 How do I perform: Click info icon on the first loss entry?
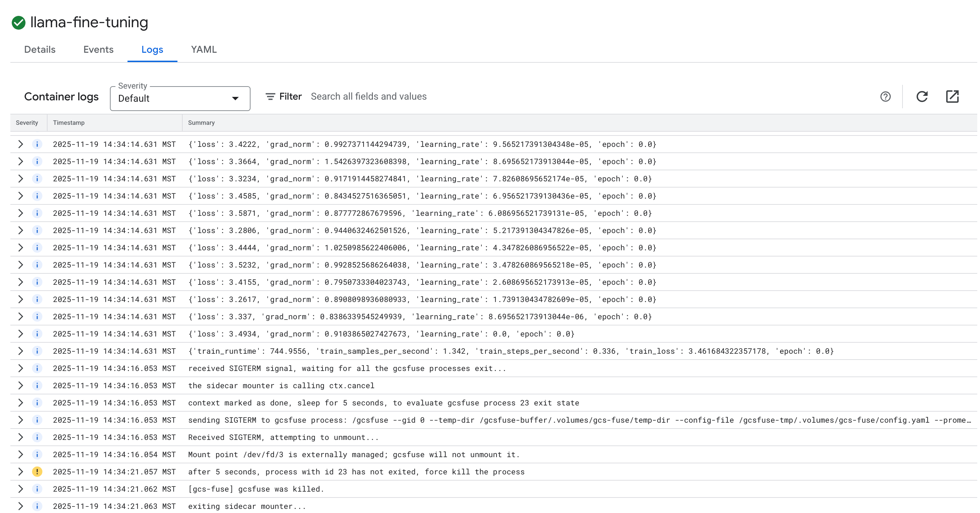tap(37, 144)
